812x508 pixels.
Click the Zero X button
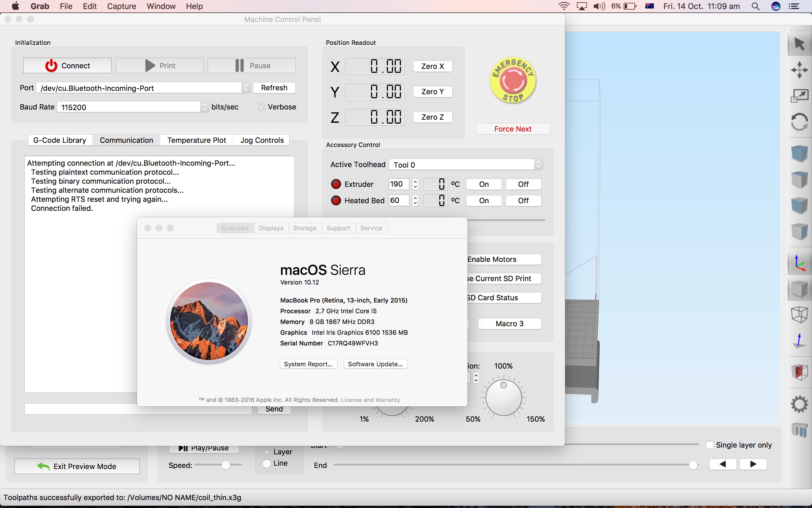click(433, 66)
